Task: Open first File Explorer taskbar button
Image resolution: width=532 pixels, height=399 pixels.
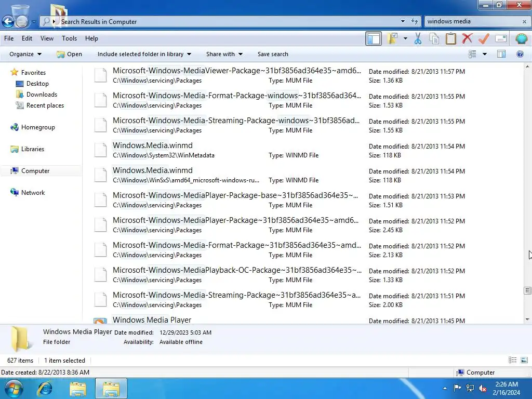Action: click(x=78, y=389)
